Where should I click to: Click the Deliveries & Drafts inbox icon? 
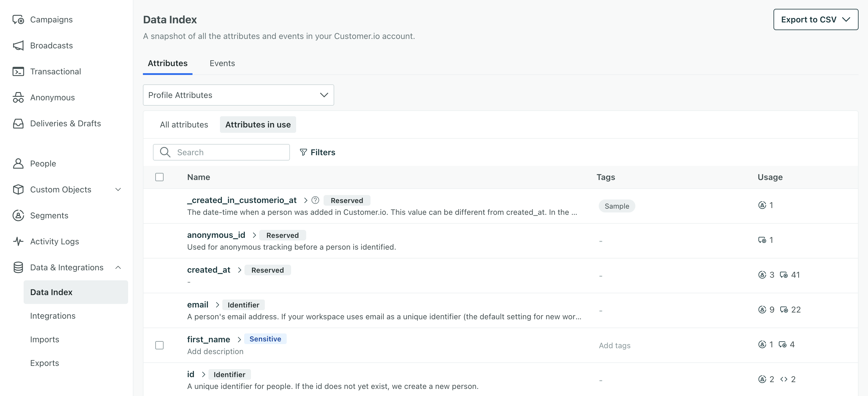(18, 123)
